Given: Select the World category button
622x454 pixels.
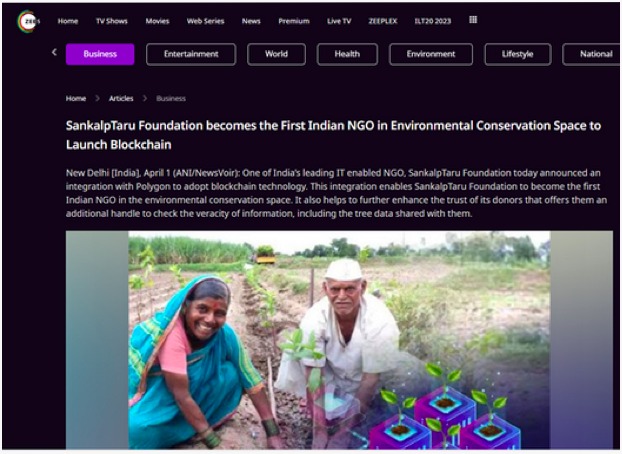Looking at the screenshot, I should (x=276, y=54).
